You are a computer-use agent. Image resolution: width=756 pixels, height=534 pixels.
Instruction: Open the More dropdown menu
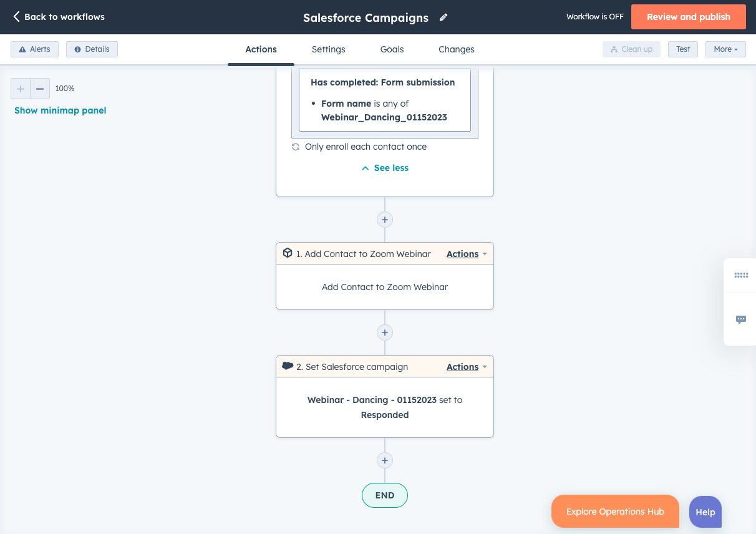[725, 49]
